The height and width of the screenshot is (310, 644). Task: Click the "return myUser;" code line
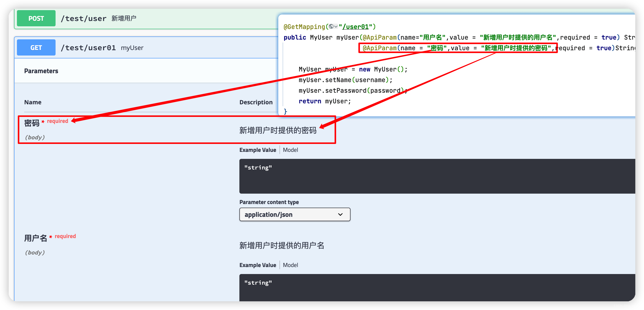(325, 101)
